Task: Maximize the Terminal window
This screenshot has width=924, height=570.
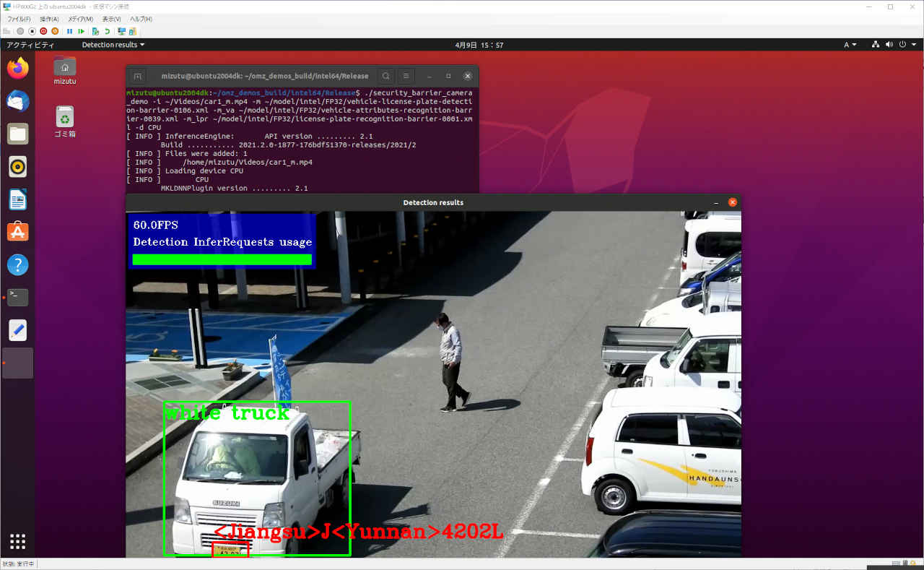Action: (x=448, y=76)
